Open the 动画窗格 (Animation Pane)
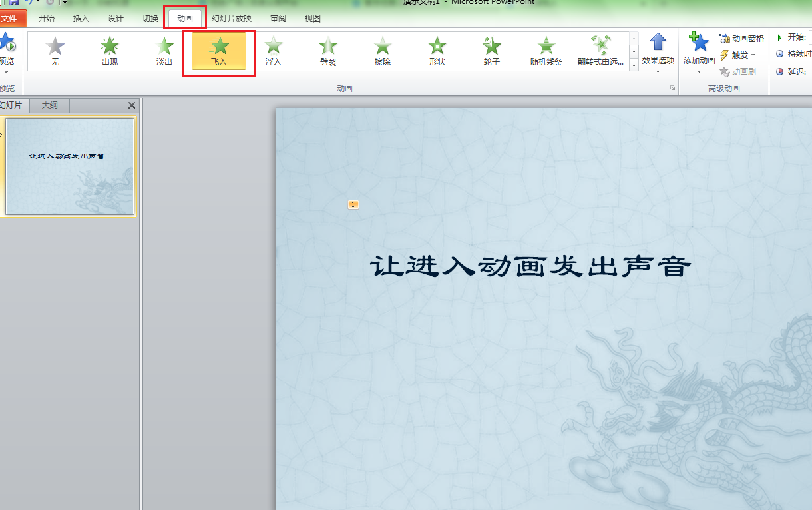812x510 pixels. [x=741, y=39]
